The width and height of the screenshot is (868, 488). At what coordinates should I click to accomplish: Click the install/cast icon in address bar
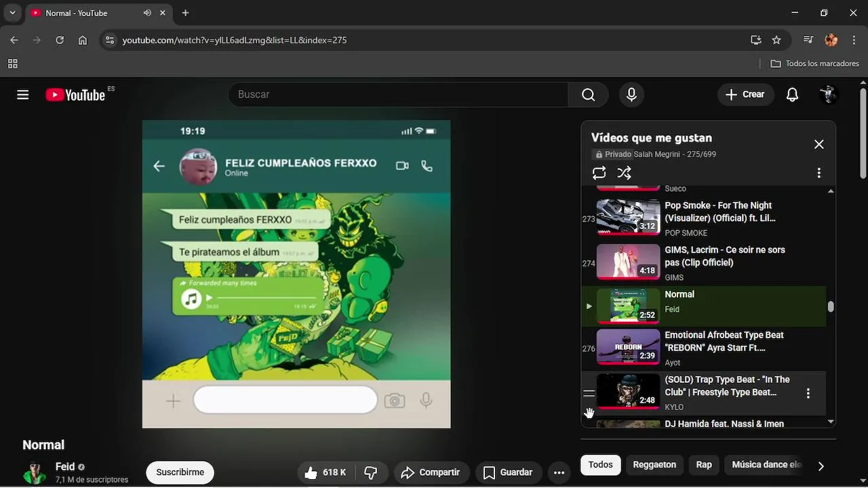(756, 40)
